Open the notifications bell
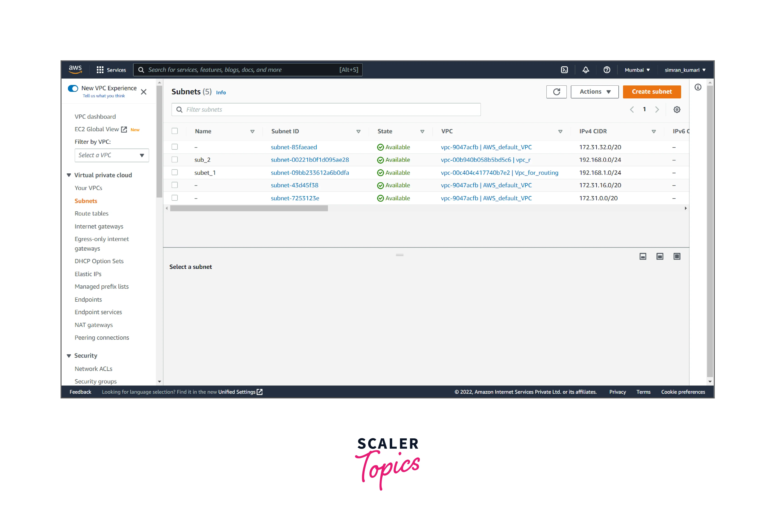Screen dimensions: 775x532 [x=586, y=70]
